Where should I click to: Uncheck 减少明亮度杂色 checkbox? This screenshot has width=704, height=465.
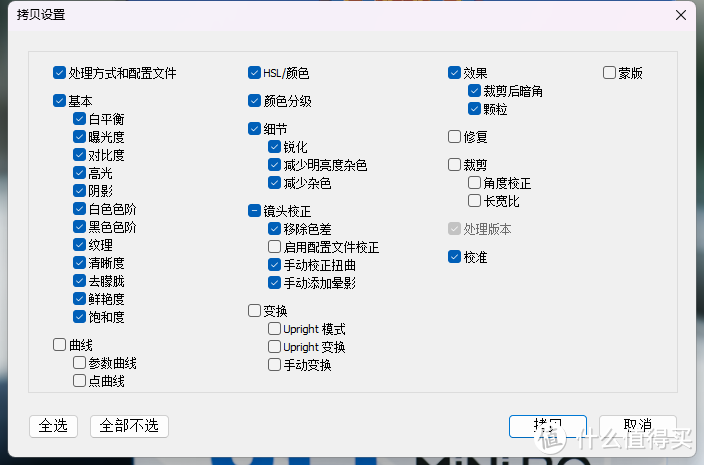click(x=274, y=165)
